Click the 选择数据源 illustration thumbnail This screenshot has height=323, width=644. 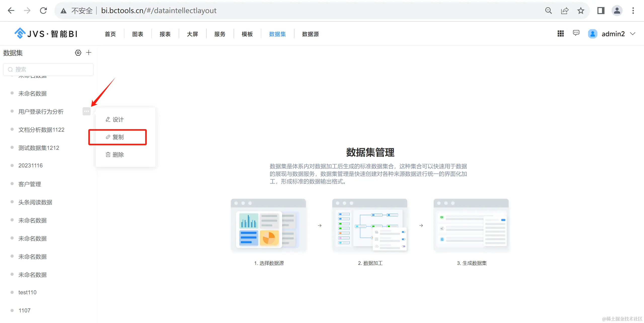coord(268,226)
